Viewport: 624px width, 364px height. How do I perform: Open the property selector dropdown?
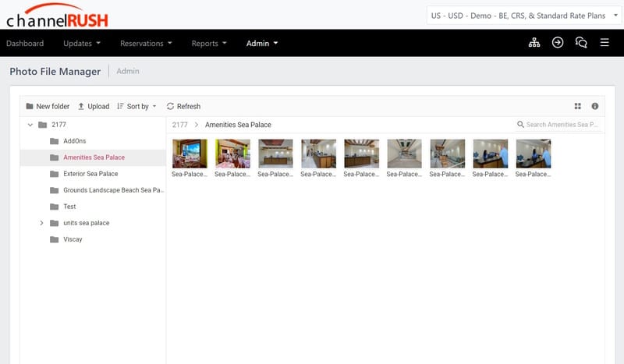[523, 16]
